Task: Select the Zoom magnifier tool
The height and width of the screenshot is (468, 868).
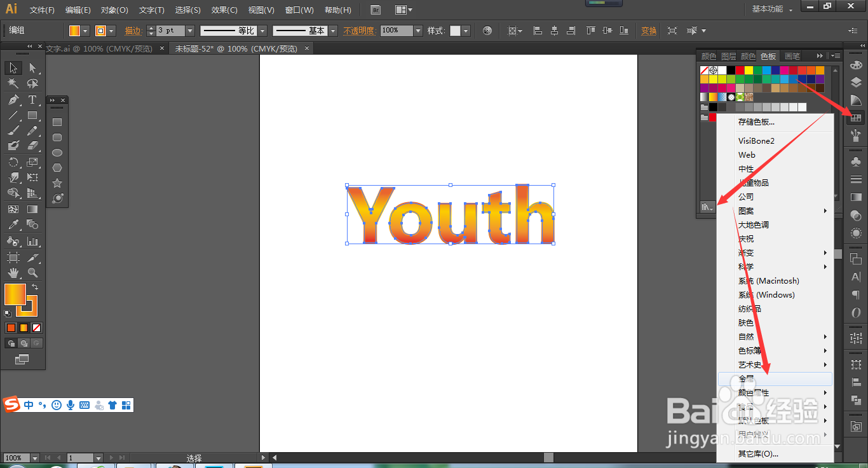Action: pos(32,273)
